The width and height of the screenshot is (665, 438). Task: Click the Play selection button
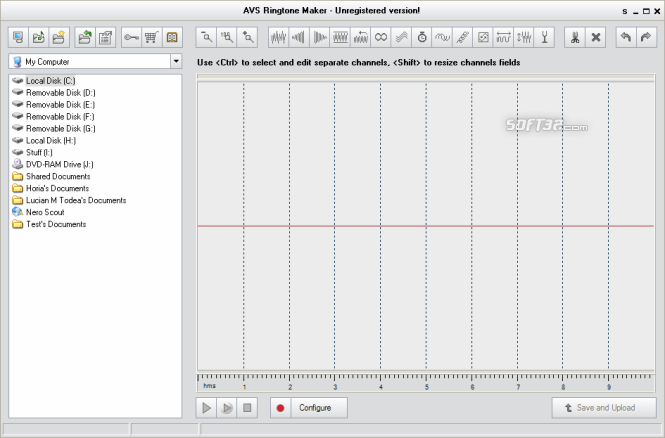(x=227, y=408)
